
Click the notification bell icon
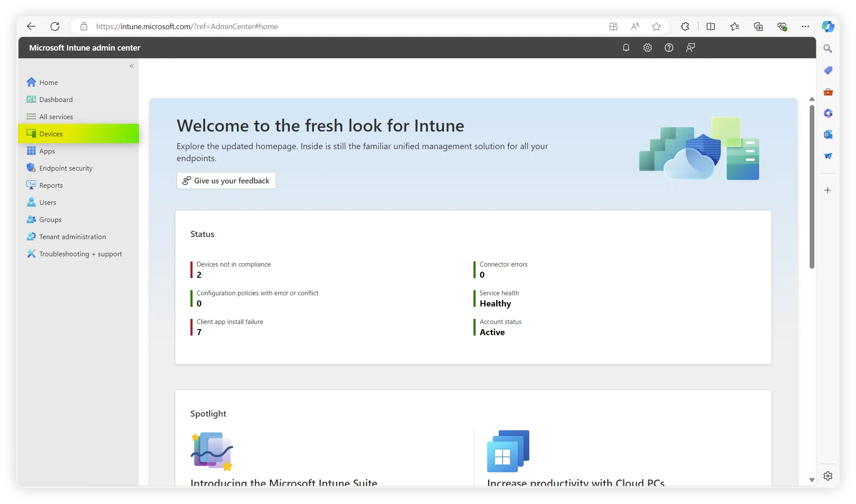[626, 48]
